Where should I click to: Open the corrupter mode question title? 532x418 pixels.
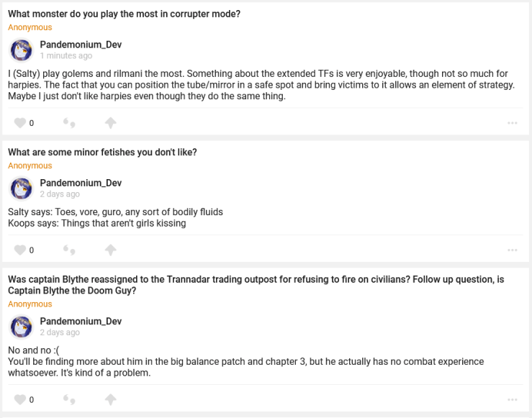tap(124, 14)
